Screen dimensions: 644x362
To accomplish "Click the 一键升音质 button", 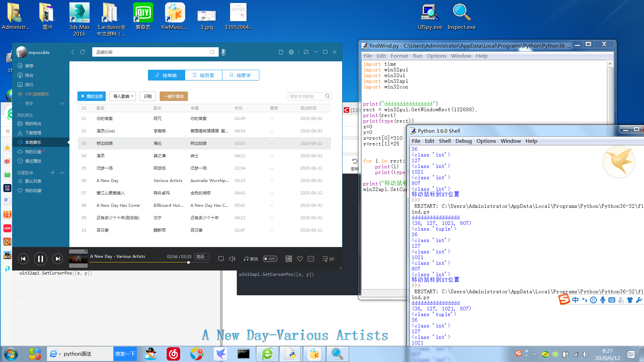I will click(x=173, y=96).
